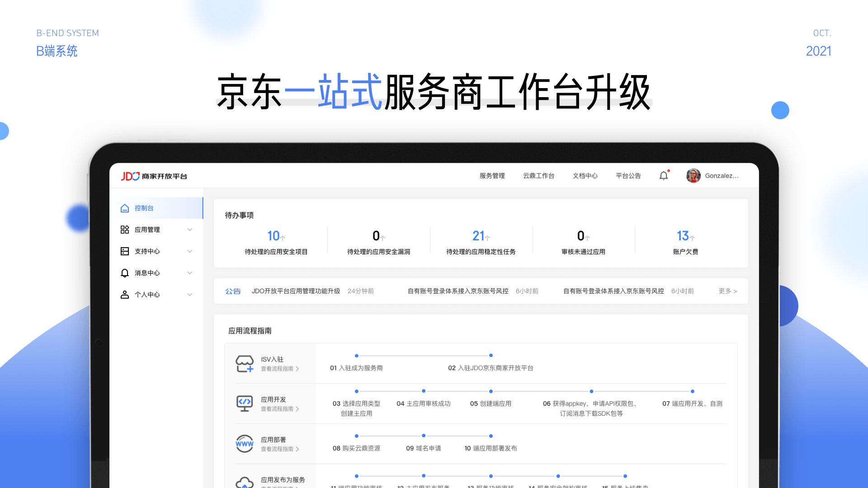Click step 05 创建端应用
Screen dimensions: 868x488
[491, 404]
